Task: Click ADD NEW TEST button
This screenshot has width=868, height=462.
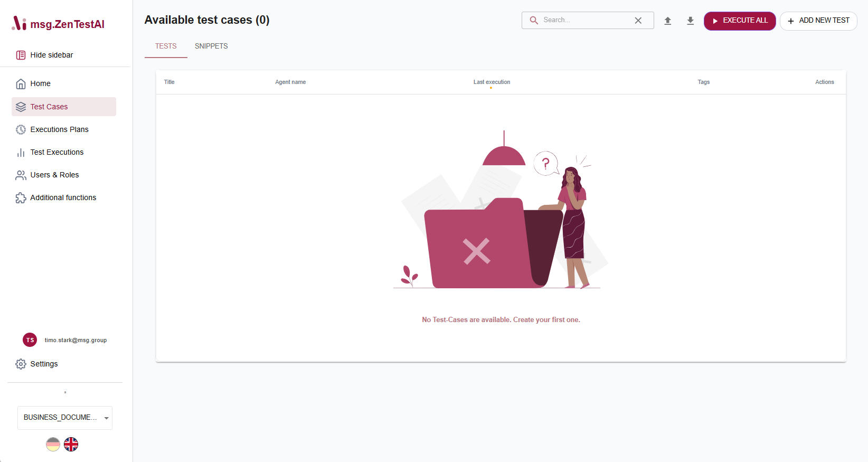Action: pyautogui.click(x=818, y=21)
